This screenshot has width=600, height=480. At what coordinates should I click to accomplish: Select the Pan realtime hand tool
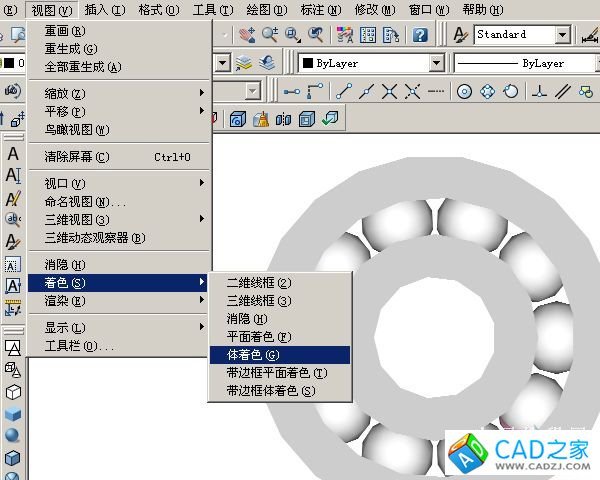coord(246,34)
